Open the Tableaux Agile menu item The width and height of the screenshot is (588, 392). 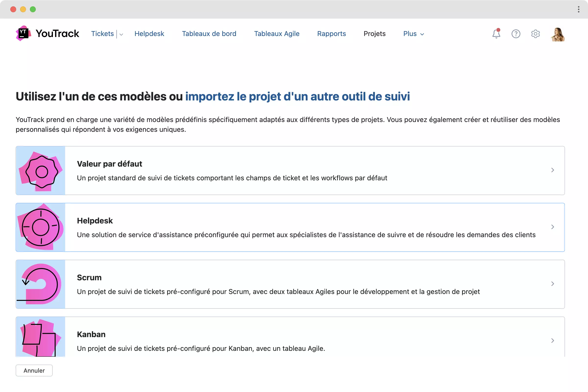tap(277, 34)
